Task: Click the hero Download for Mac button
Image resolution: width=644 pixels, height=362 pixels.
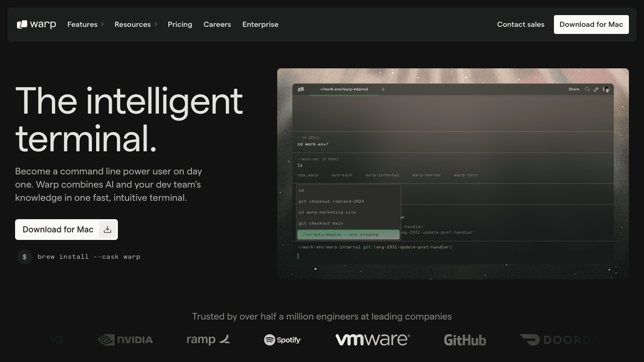Action: [66, 230]
